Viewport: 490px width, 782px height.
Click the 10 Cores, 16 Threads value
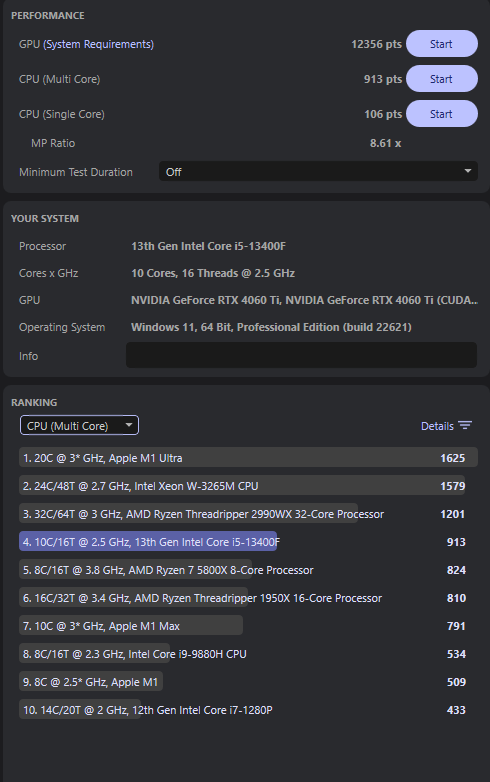213,273
